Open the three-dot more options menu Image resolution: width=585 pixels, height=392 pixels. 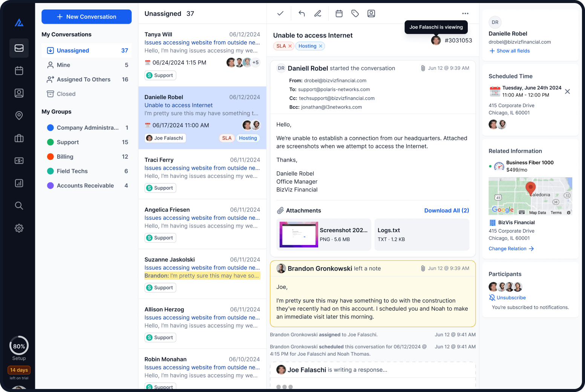(465, 14)
